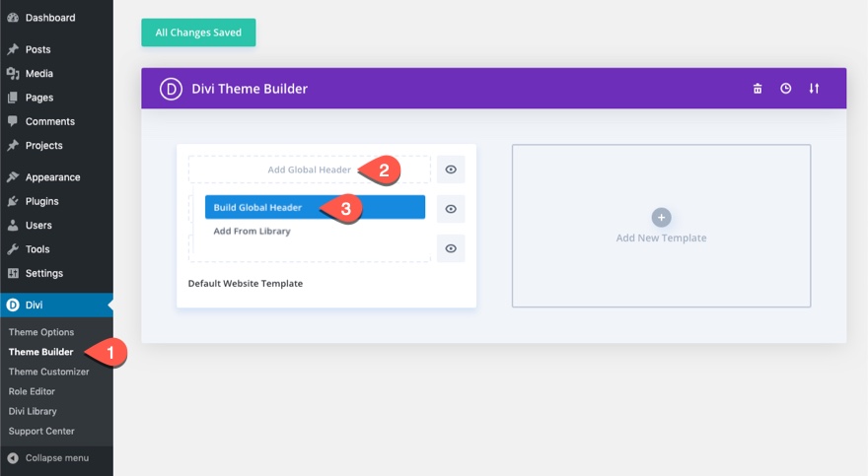This screenshot has width=868, height=476.
Task: Click the plus icon for new template
Action: 661,217
